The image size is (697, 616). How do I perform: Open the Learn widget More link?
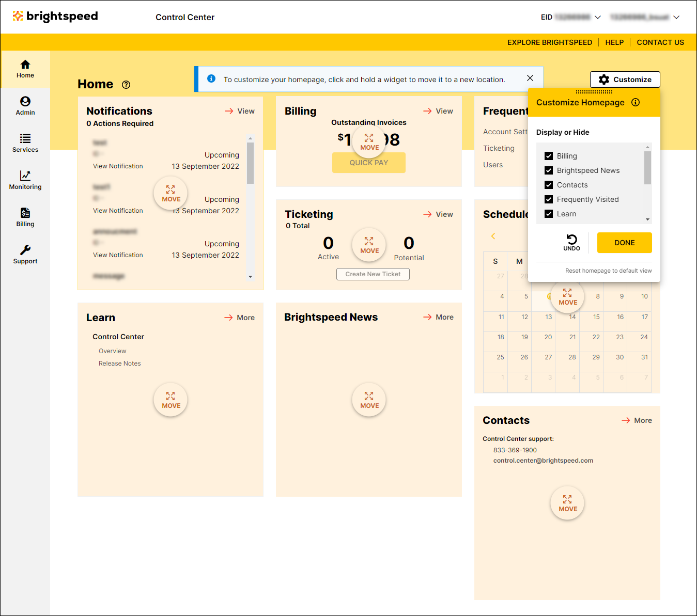[x=239, y=318]
